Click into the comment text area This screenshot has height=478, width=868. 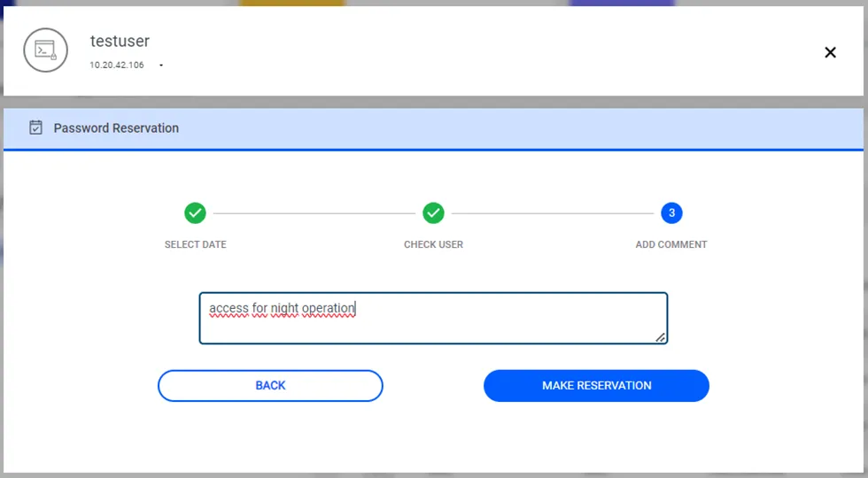[x=433, y=318]
